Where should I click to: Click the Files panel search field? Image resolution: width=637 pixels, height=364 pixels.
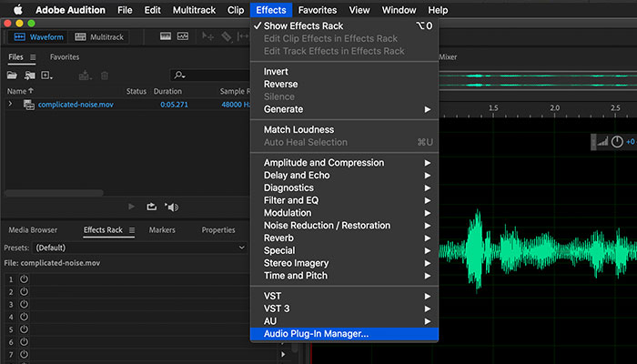coord(211,76)
